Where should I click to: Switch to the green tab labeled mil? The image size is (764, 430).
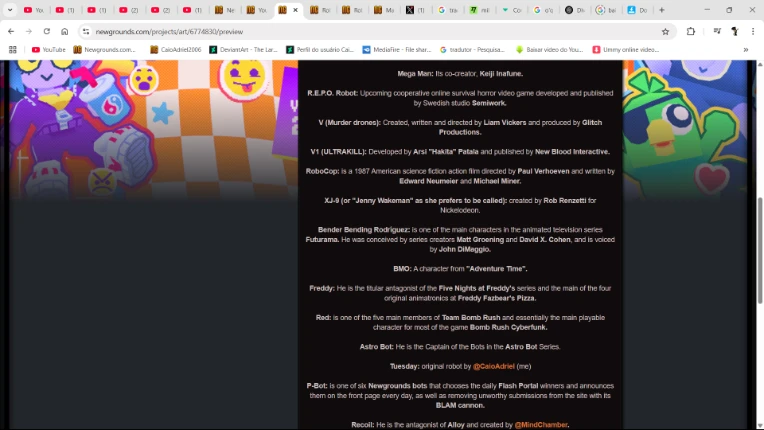[x=479, y=10]
